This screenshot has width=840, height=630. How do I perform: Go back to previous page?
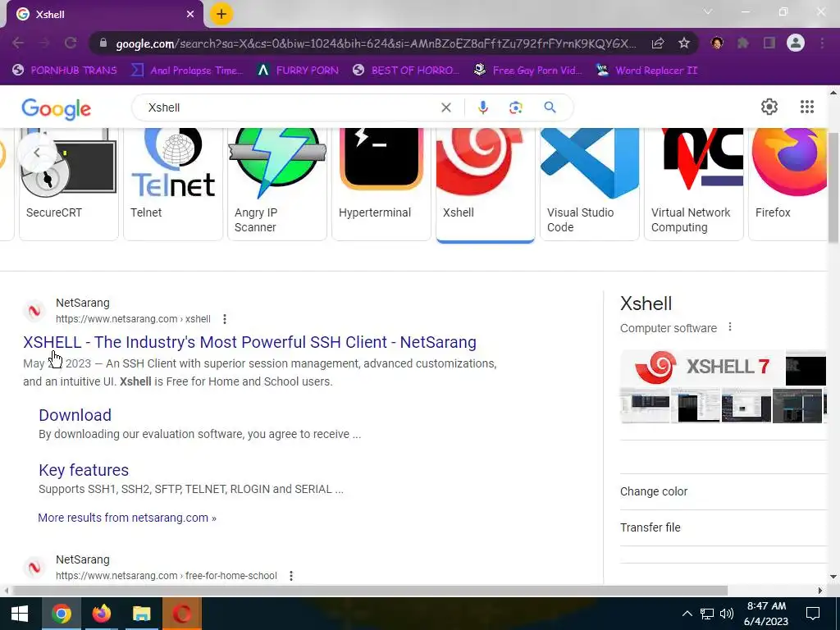point(18,43)
